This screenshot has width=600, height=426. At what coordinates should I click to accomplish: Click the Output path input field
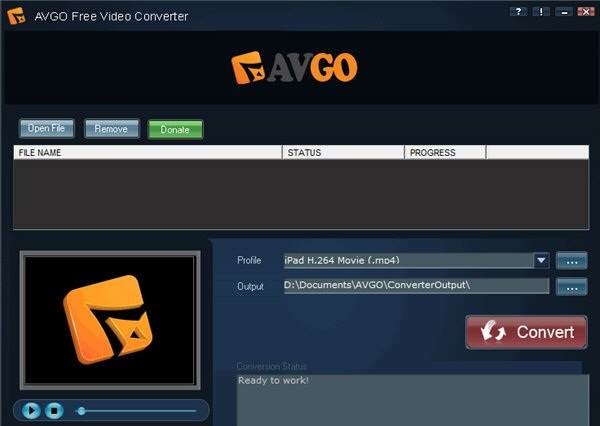coord(416,286)
